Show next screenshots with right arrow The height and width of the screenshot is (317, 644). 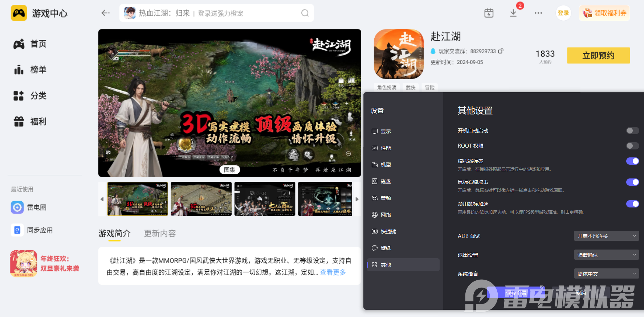(x=357, y=199)
